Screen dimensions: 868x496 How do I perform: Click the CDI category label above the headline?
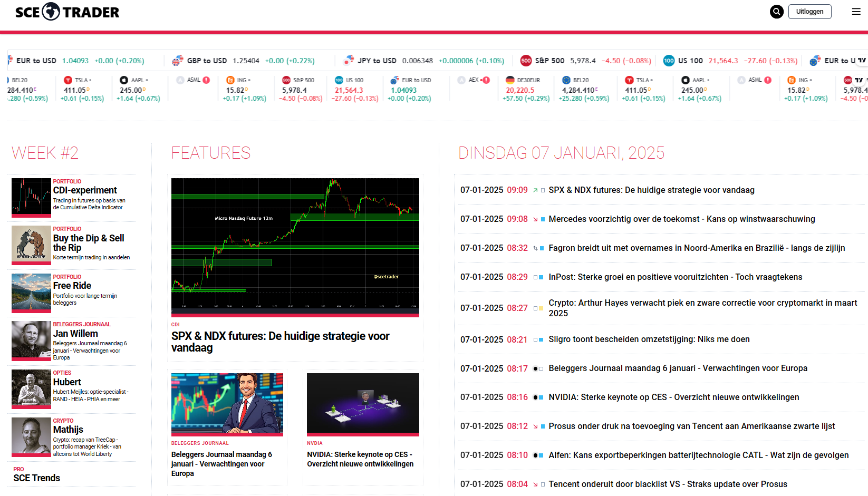click(x=176, y=325)
